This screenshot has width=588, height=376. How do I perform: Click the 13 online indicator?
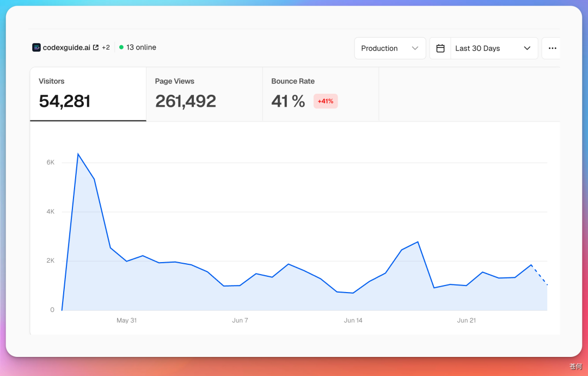tap(141, 47)
